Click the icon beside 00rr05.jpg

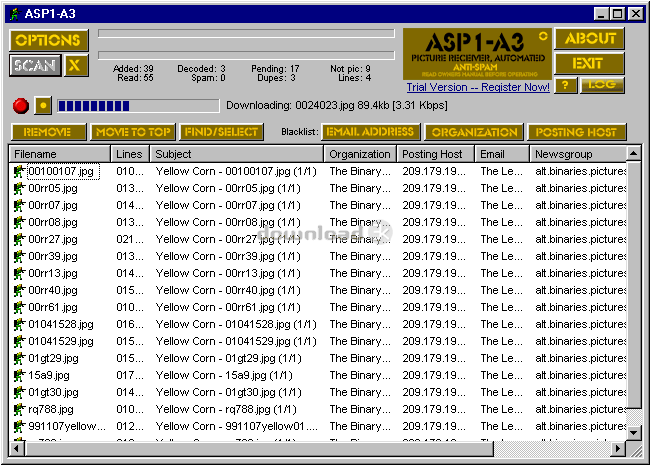pos(19,188)
